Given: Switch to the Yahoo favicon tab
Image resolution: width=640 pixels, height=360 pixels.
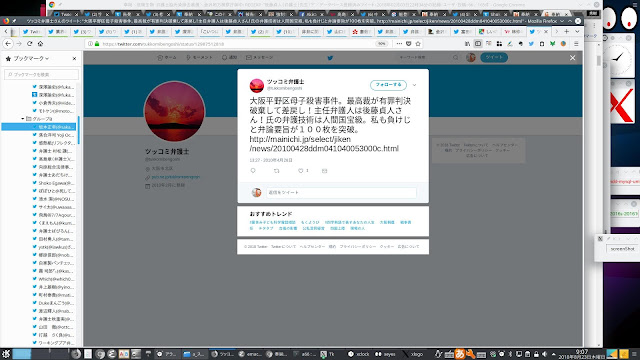Looking at the screenshot, I should tap(513, 31).
